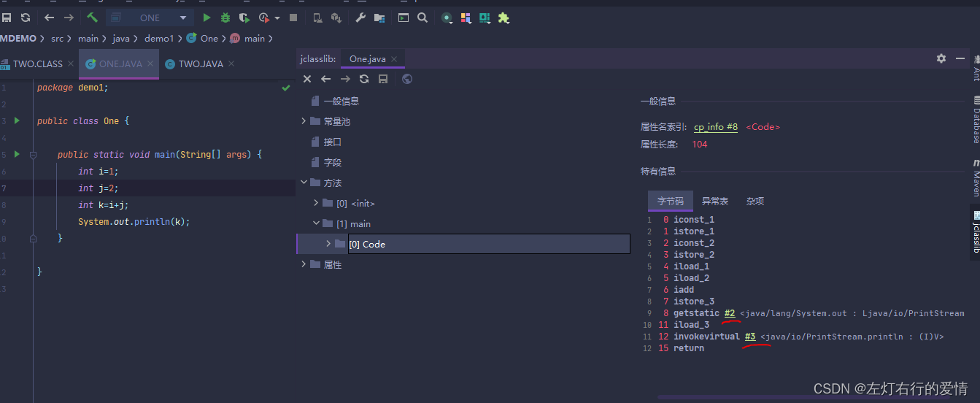This screenshot has height=403, width=980.
Task: Navigate forward in the main toolbar
Action: [x=69, y=18]
